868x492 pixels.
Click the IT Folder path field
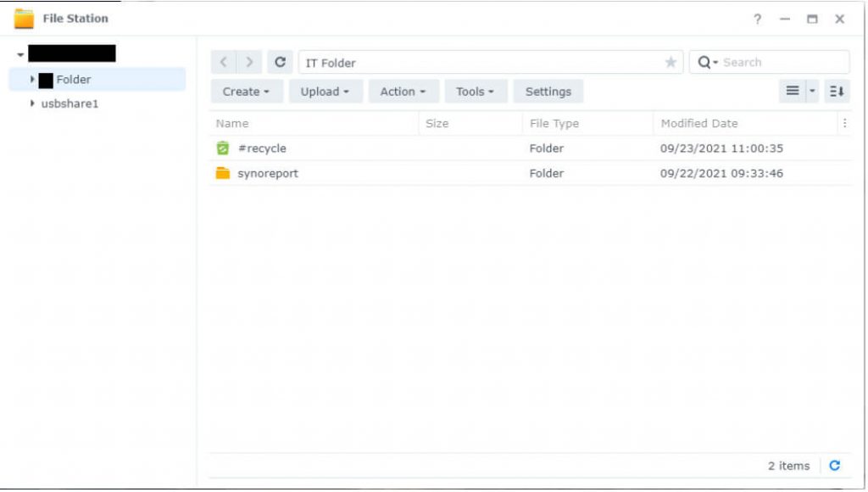[491, 62]
